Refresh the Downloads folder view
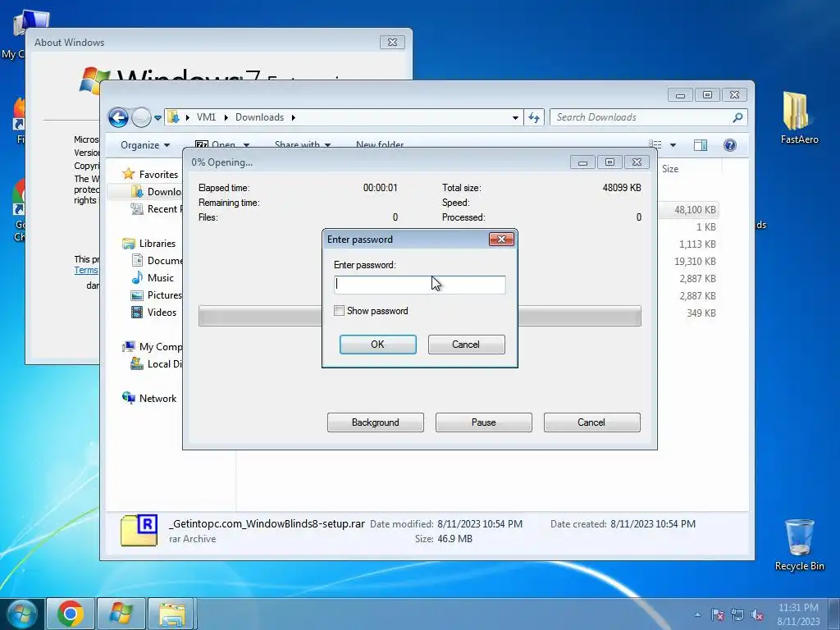840x630 pixels. (x=534, y=117)
